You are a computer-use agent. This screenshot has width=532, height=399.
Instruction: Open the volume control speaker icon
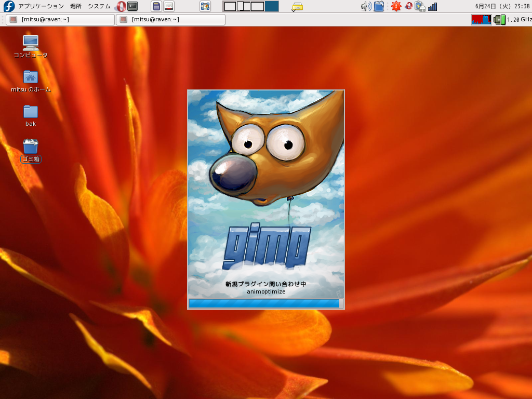pyautogui.click(x=366, y=6)
